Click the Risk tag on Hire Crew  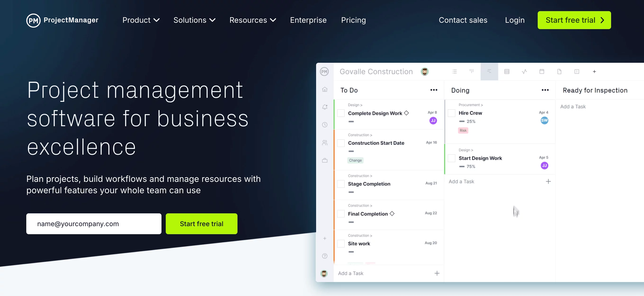463,130
